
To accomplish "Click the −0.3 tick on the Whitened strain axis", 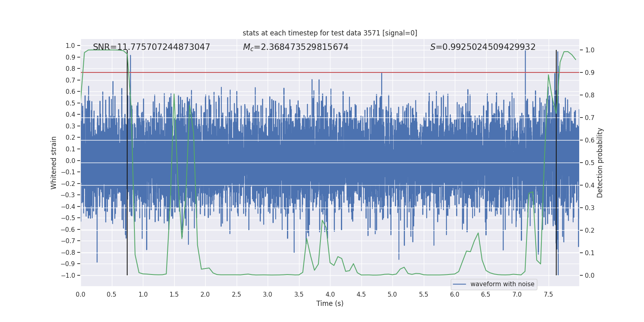I will pos(68,195).
